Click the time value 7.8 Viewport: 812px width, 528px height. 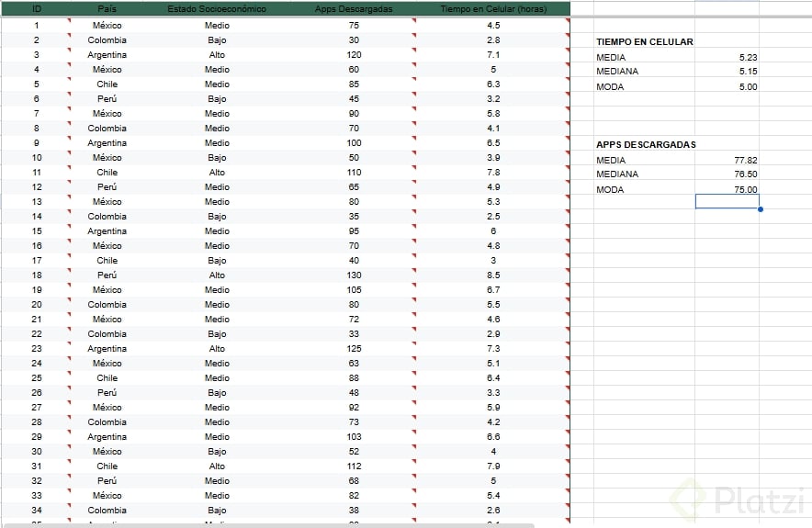click(493, 173)
